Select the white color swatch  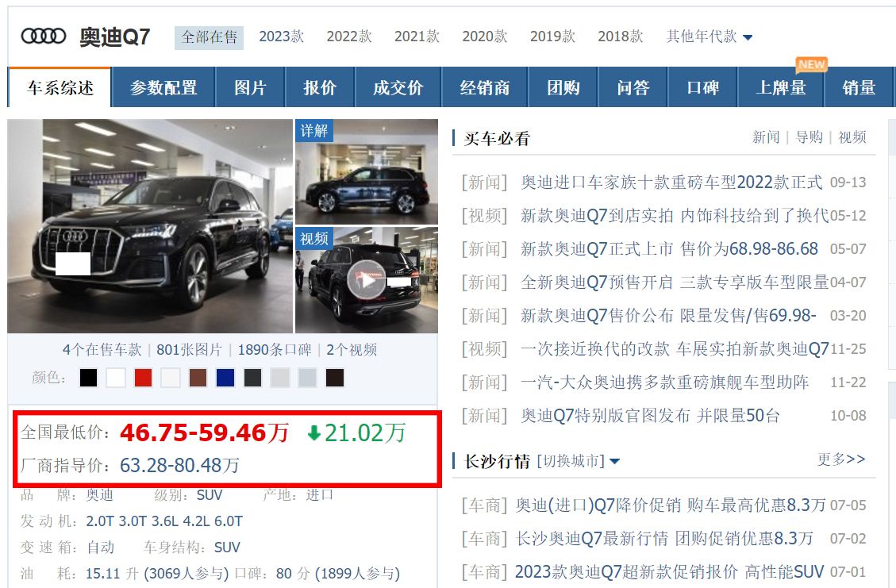point(116,378)
